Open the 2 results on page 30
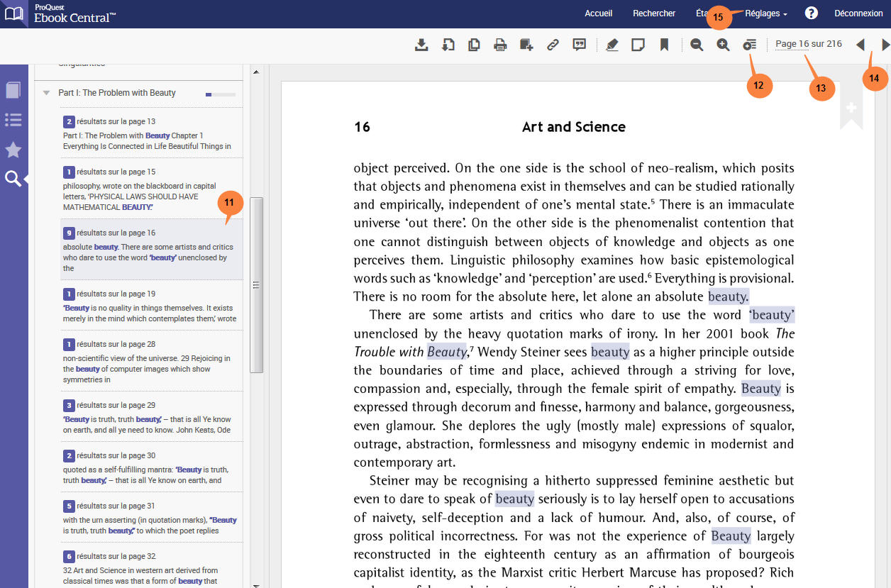The image size is (891, 588). click(152, 467)
